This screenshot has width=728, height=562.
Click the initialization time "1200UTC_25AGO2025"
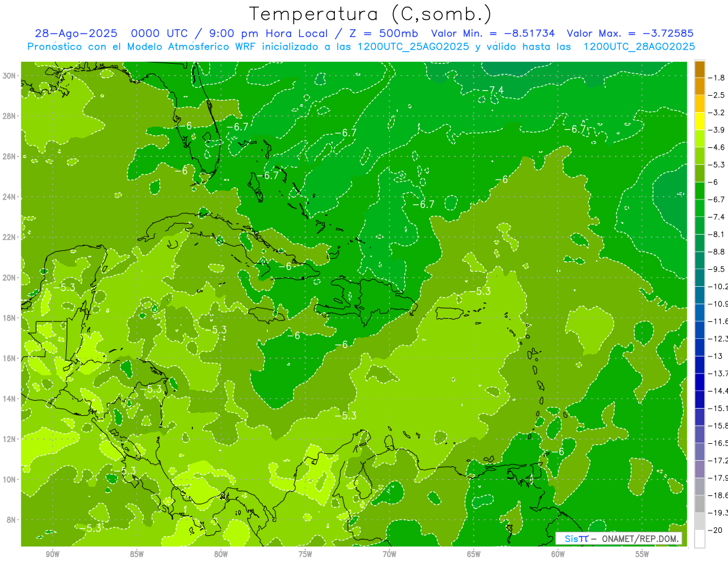tap(412, 47)
